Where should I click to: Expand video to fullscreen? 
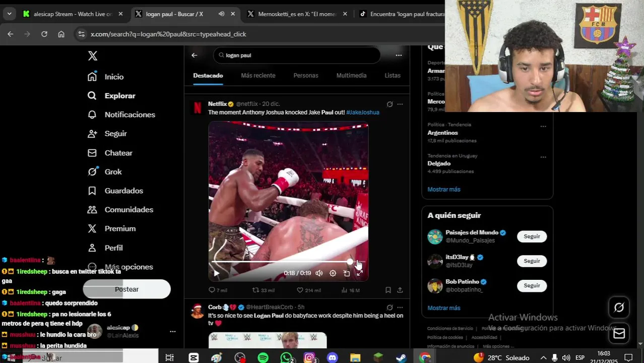[x=360, y=273]
